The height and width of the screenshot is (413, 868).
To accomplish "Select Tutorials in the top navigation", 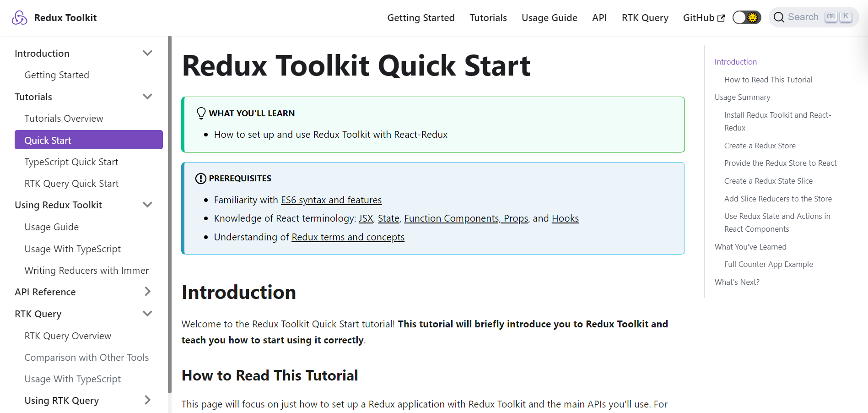I will point(488,17).
